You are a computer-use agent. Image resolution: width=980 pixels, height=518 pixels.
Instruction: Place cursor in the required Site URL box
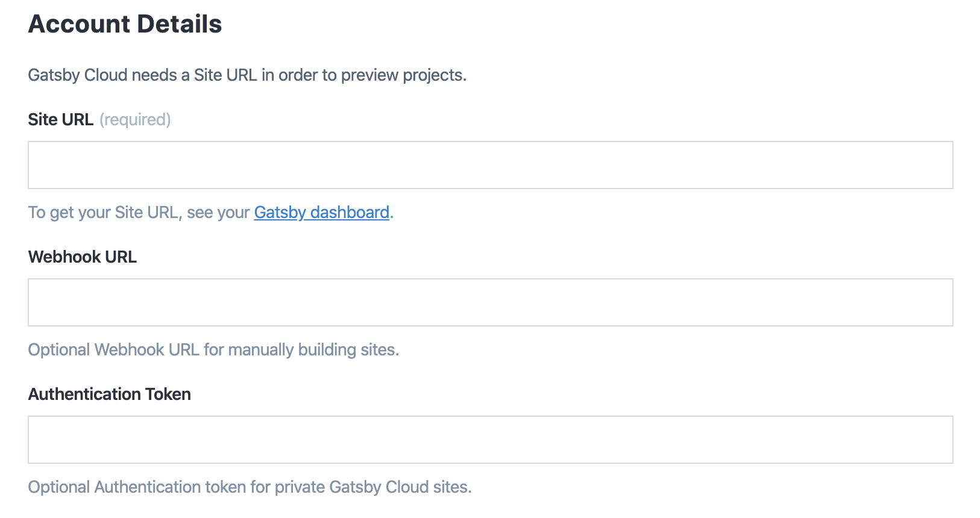(x=490, y=165)
